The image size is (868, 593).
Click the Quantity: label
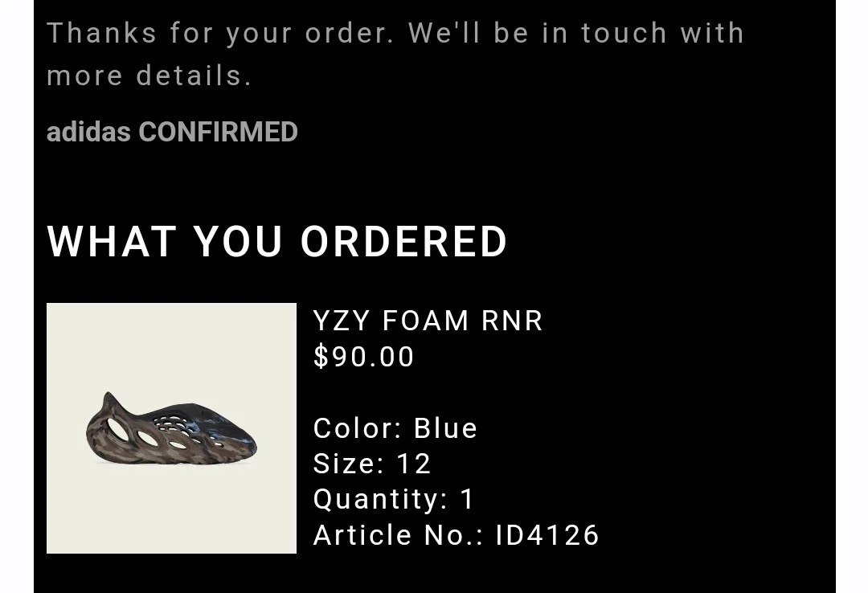[380, 499]
